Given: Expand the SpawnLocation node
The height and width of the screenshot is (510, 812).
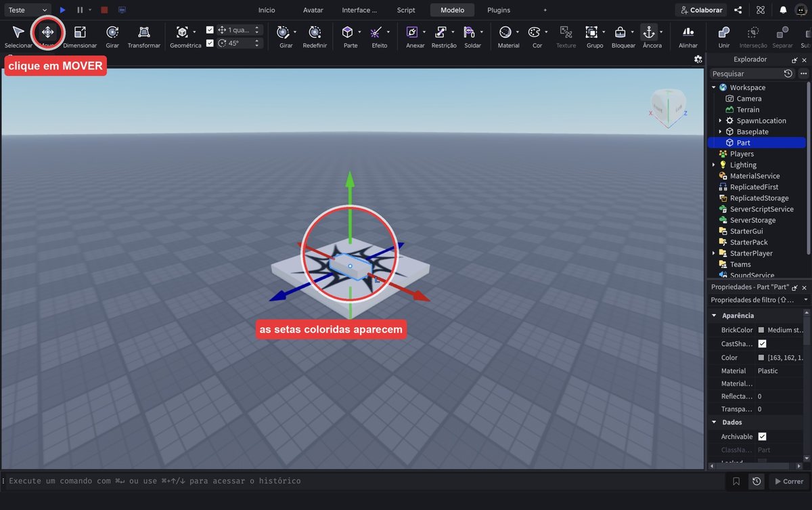Looking at the screenshot, I should [720, 121].
